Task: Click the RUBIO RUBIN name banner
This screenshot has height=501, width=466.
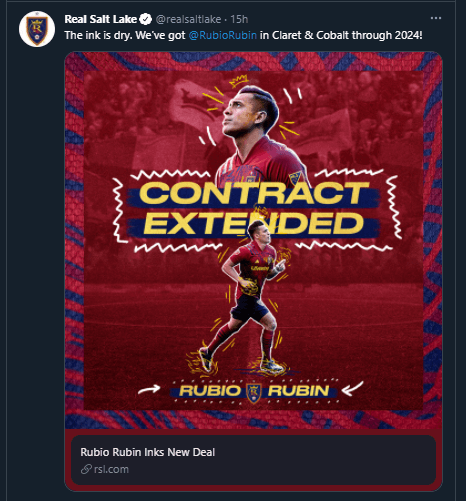Action: (254, 391)
